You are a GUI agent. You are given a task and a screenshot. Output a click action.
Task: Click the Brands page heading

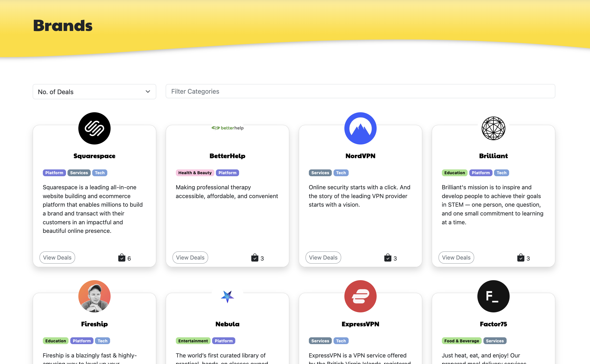(x=63, y=25)
